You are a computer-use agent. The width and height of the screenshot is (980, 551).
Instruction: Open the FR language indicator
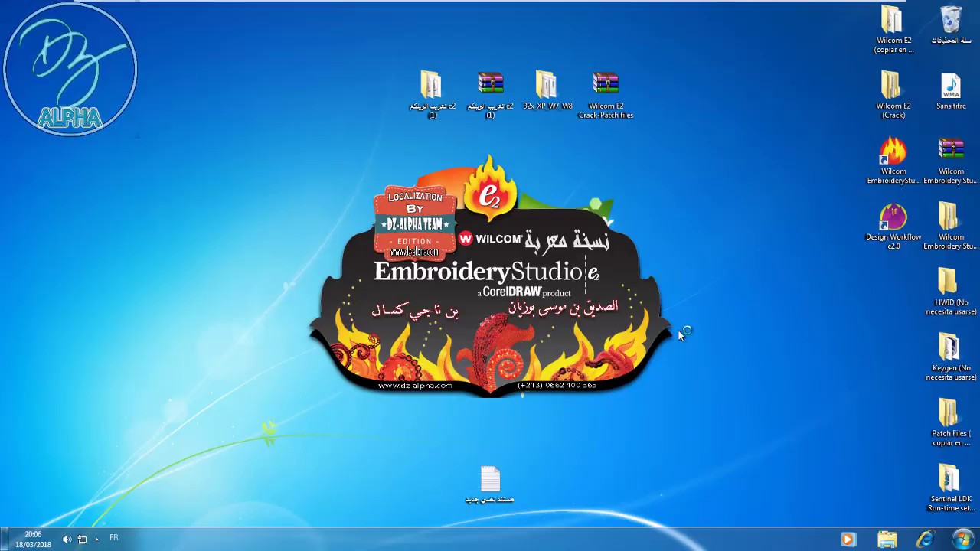pos(113,538)
